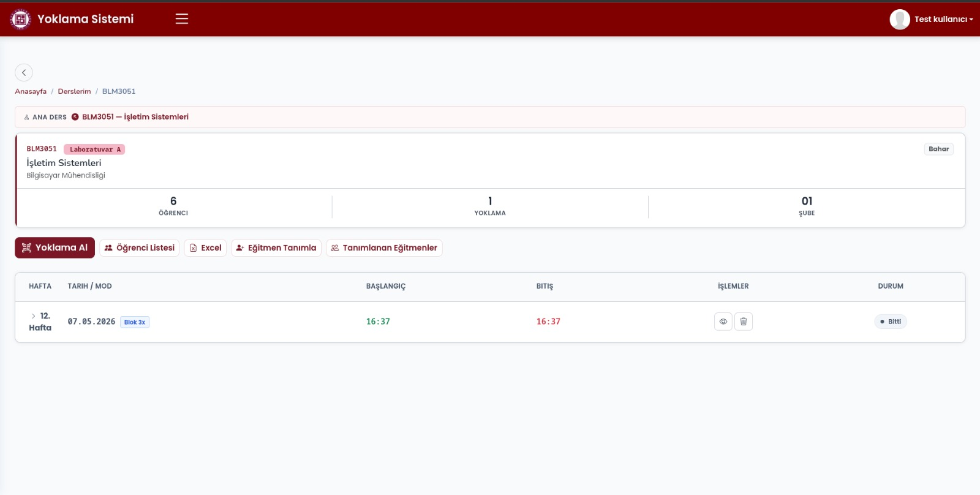Click the İŞLEMLER column header
The image size is (980, 495).
tap(733, 286)
